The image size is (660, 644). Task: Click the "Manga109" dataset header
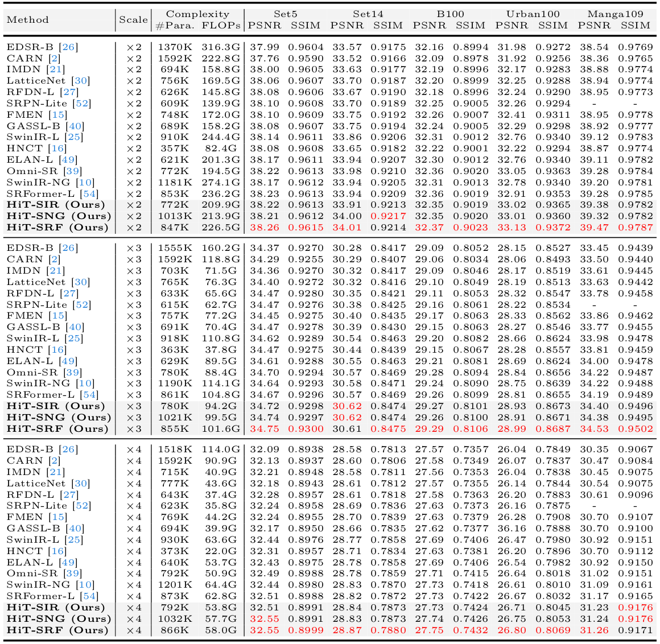[x=616, y=14]
